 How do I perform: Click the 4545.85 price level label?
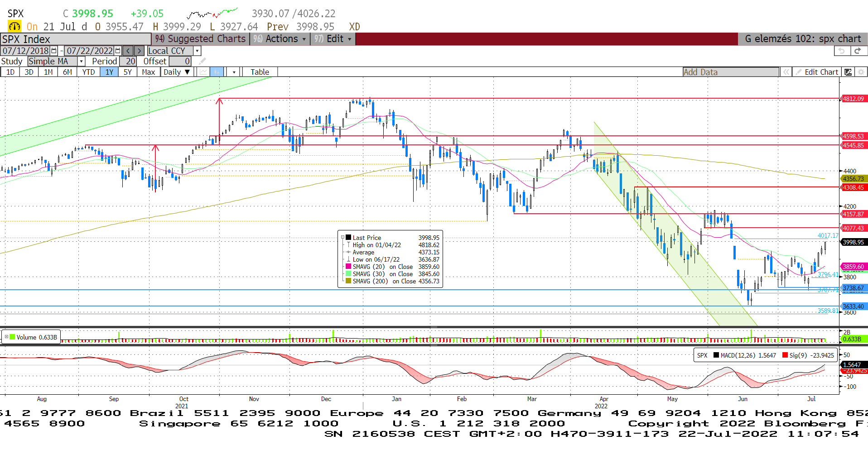pos(854,145)
